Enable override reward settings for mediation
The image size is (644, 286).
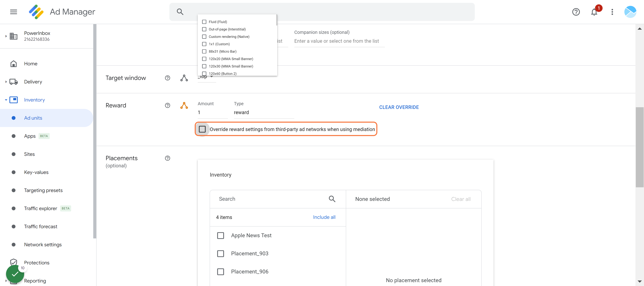(202, 129)
